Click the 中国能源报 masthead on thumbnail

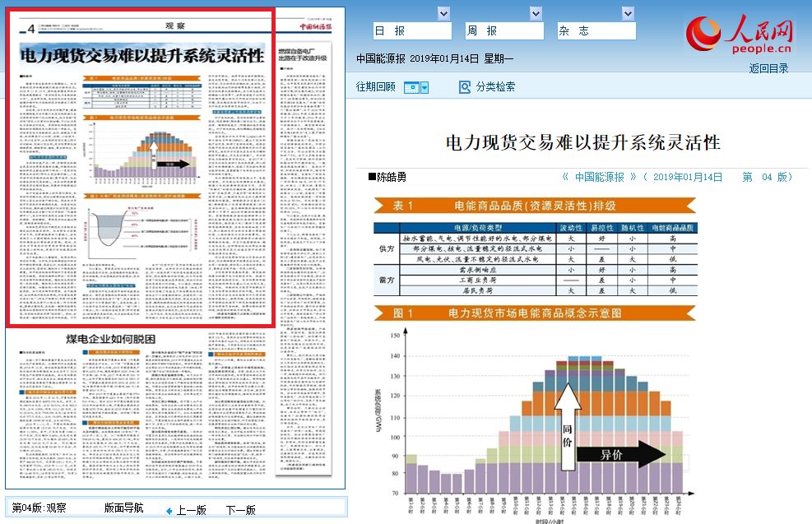tap(315, 26)
